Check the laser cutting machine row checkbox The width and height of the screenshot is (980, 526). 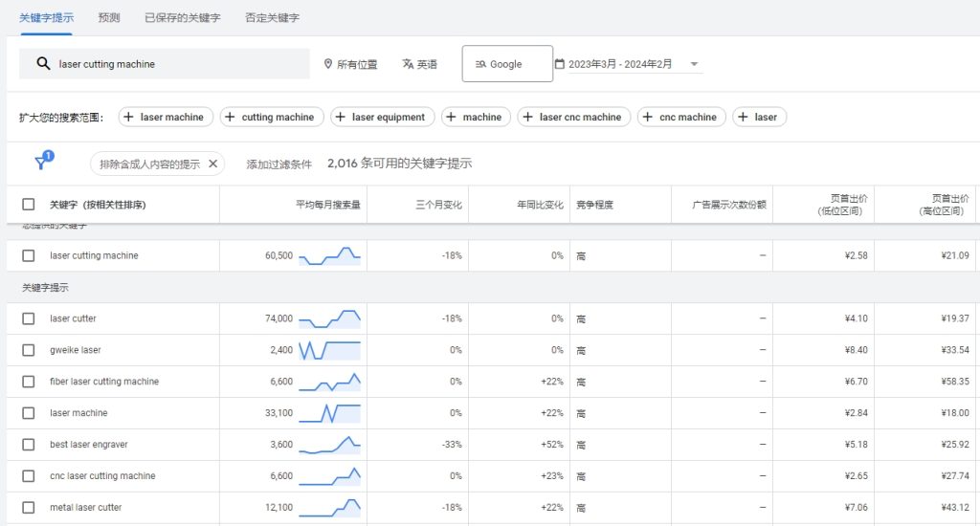[x=28, y=255]
